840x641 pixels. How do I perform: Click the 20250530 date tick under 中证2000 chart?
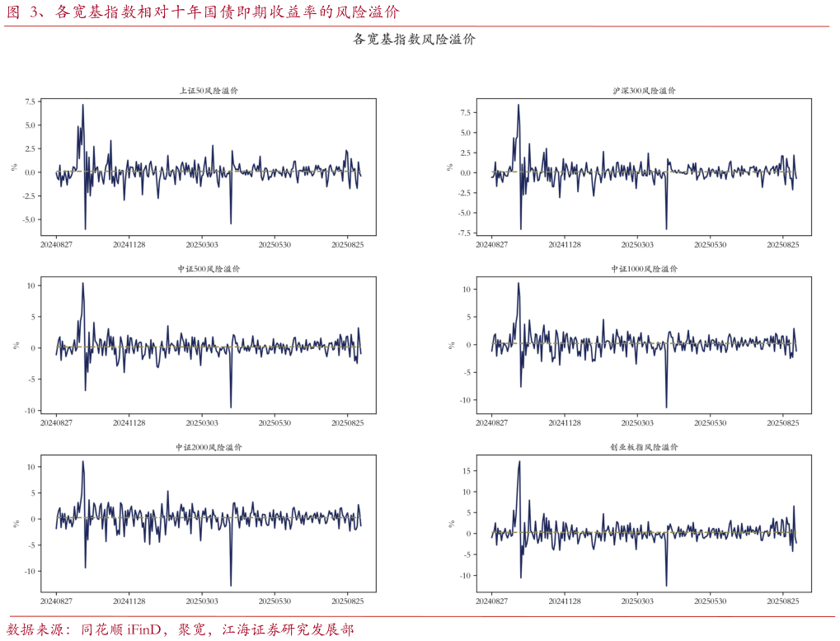click(x=275, y=601)
